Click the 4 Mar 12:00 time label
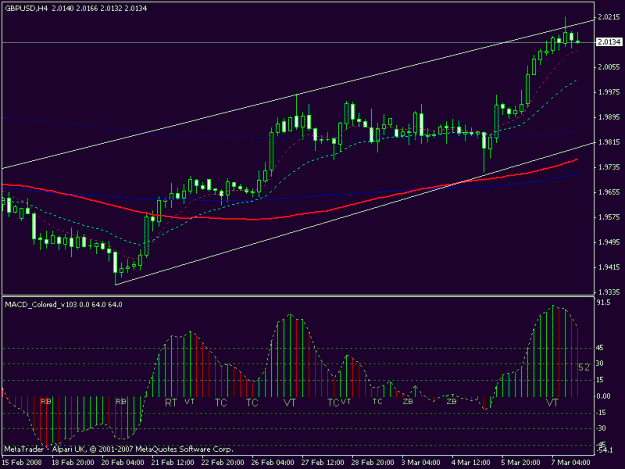Image resolution: width=625 pixels, height=469 pixels. tap(471, 463)
